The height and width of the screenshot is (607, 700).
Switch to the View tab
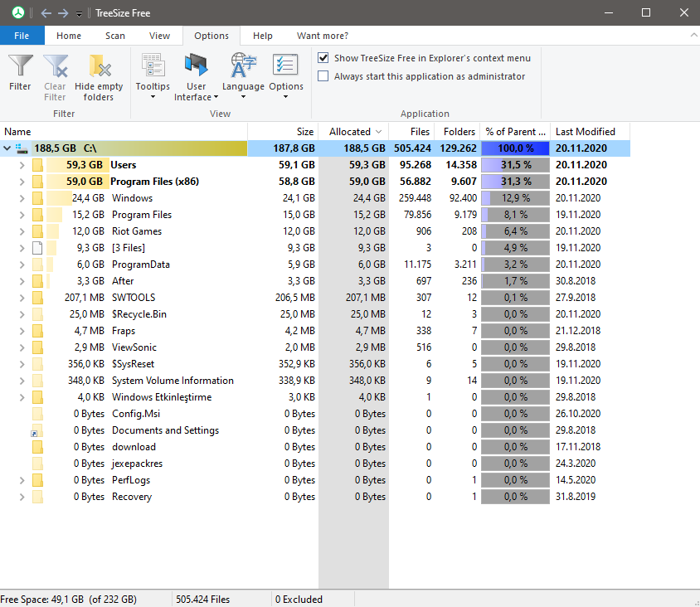pos(159,36)
